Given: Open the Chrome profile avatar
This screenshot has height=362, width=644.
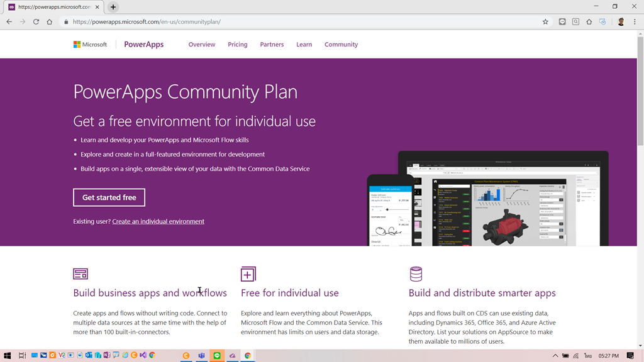Looking at the screenshot, I should click(621, 22).
